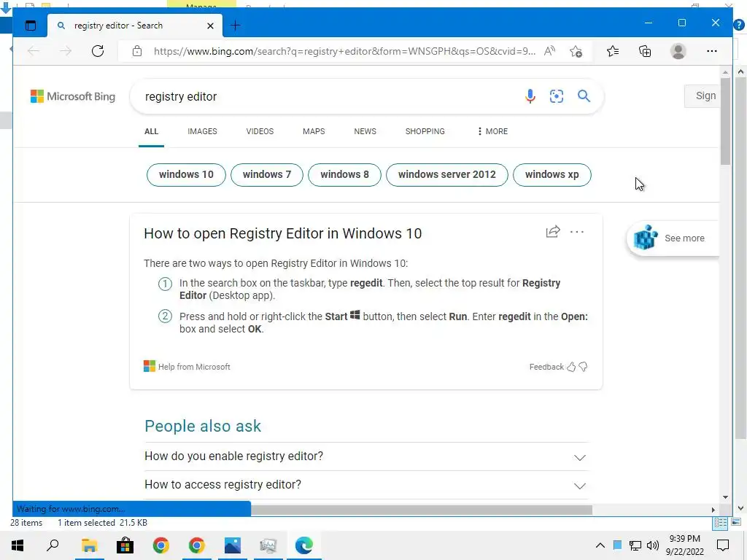Switch to MAPS results
This screenshot has height=560, width=747.
pos(314,131)
